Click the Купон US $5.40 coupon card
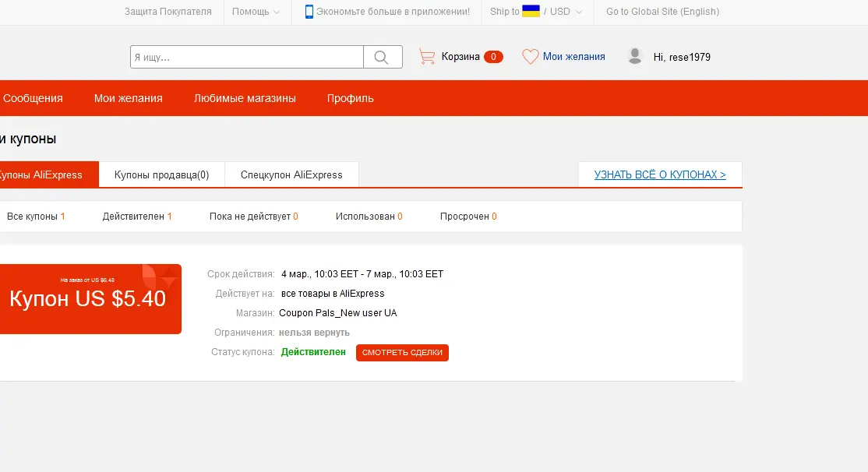Screen dimensions: 868x472 (91, 299)
